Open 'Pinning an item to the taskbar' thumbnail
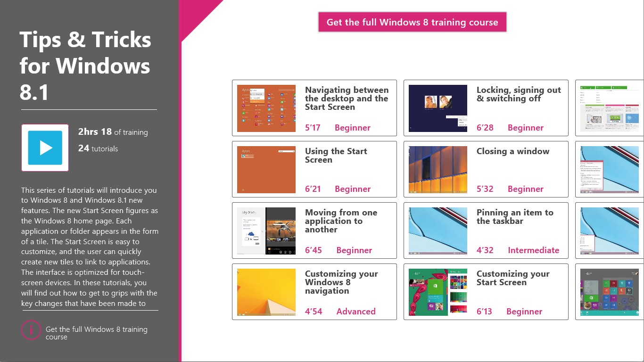Viewport: 644px width, 362px height. (x=438, y=231)
